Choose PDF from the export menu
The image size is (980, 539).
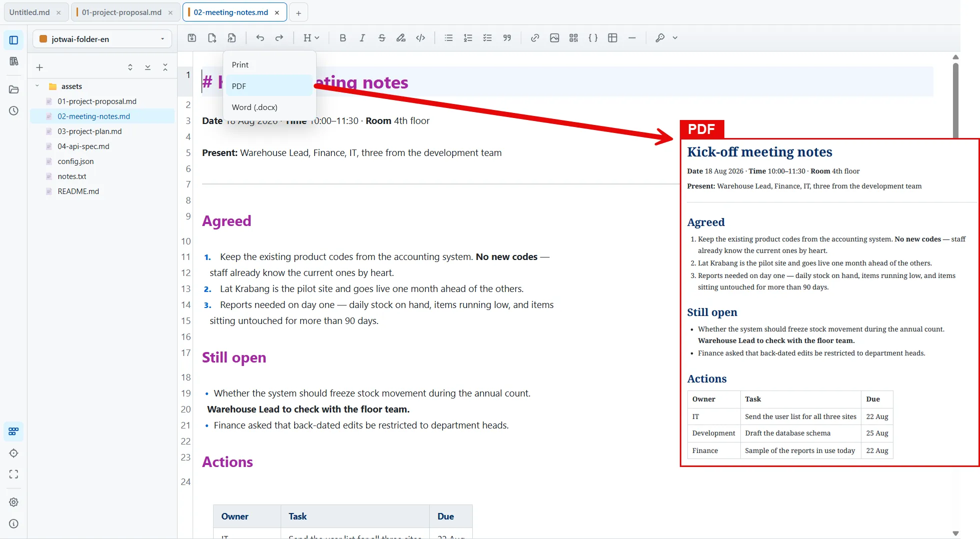pos(269,86)
